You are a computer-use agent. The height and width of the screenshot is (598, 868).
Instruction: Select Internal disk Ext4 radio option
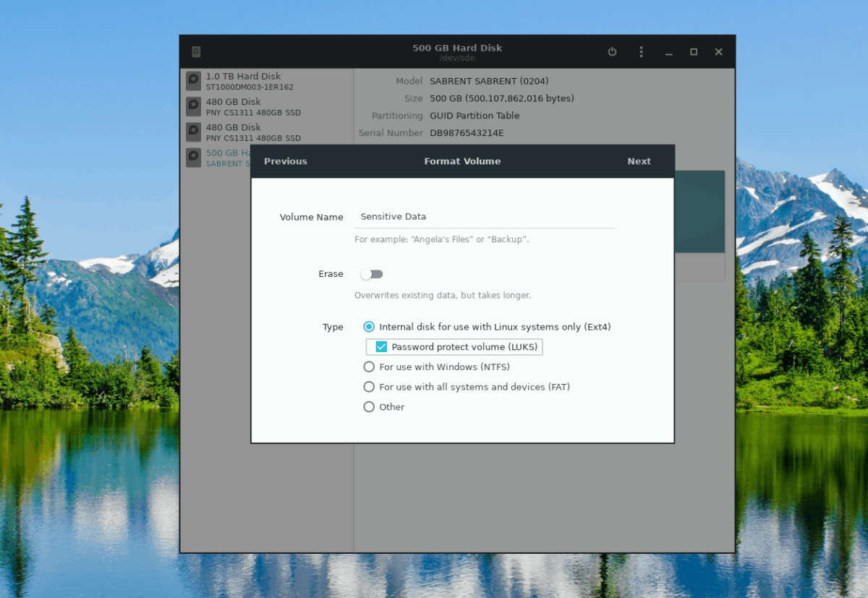point(369,327)
